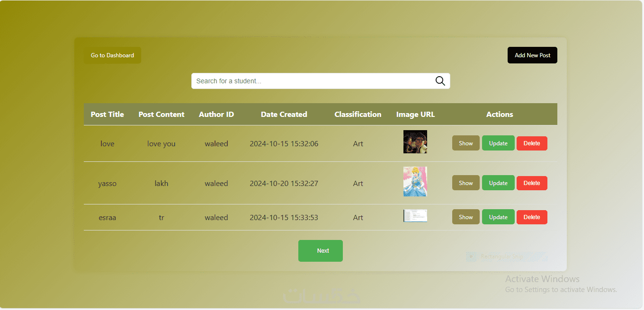
Task: Click the Date Created column header
Action: [x=284, y=114]
